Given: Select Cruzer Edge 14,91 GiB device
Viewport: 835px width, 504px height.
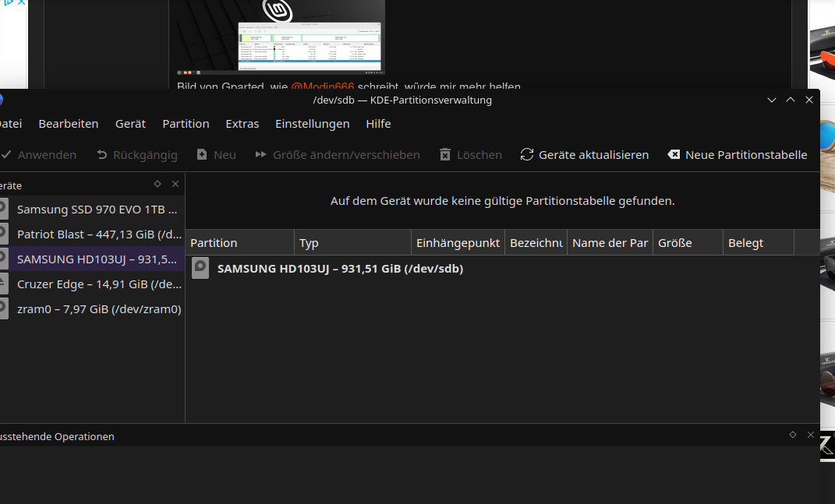Looking at the screenshot, I should pos(92,284).
